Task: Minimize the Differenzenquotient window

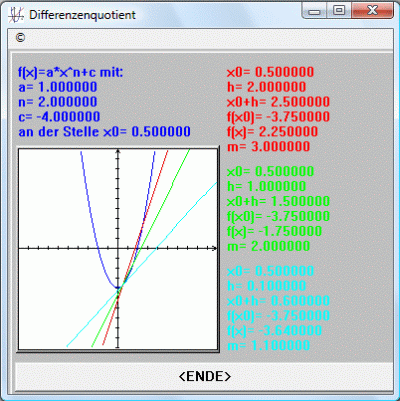Action: (x=314, y=12)
